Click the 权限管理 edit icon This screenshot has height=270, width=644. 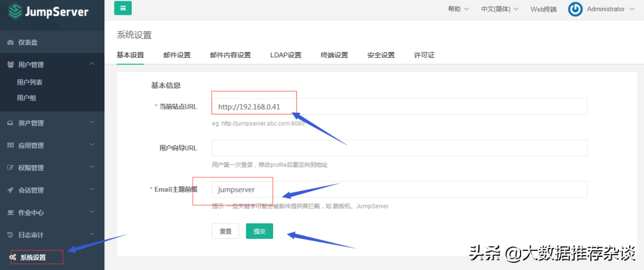10,168
